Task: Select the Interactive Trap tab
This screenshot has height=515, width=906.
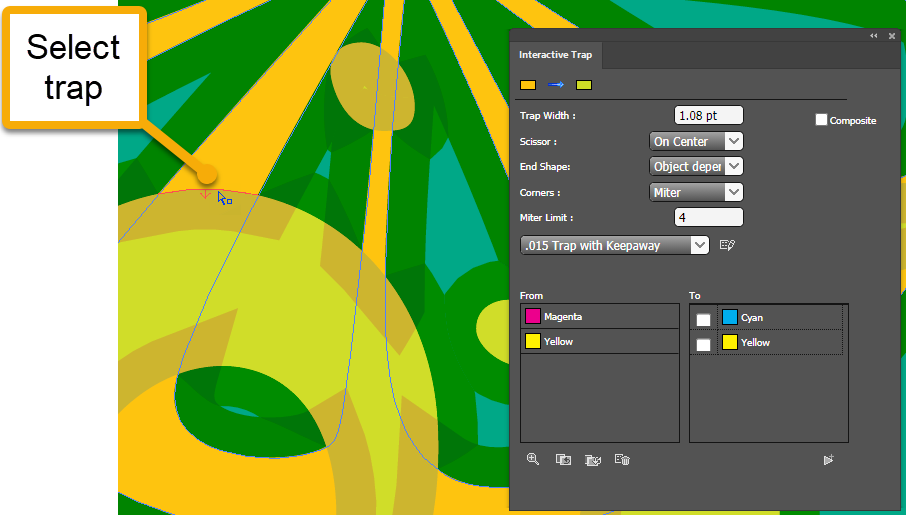Action: coord(556,55)
